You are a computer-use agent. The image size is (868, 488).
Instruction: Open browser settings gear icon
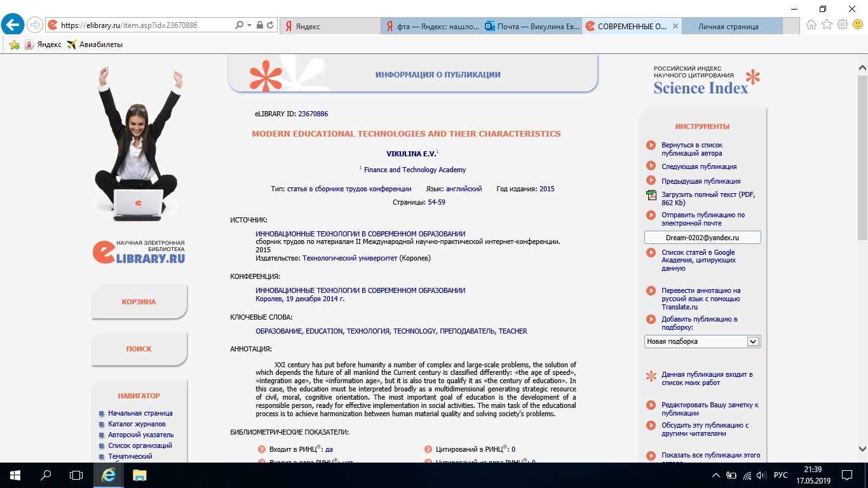pos(842,25)
